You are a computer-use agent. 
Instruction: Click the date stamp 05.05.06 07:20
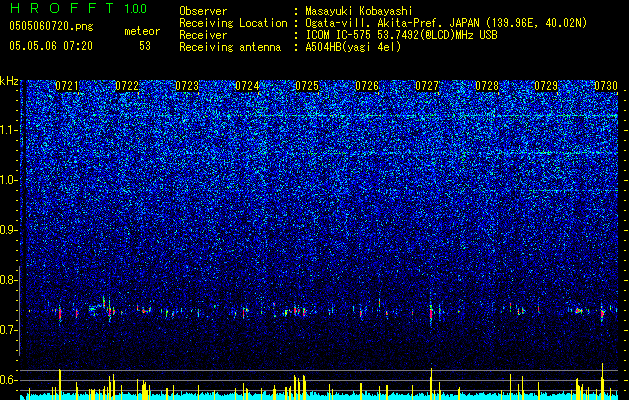click(x=51, y=46)
